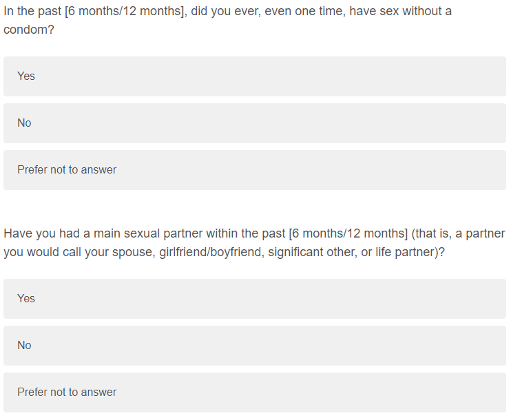Pick the No option under the condom question
The image size is (511, 420).
[254, 123]
